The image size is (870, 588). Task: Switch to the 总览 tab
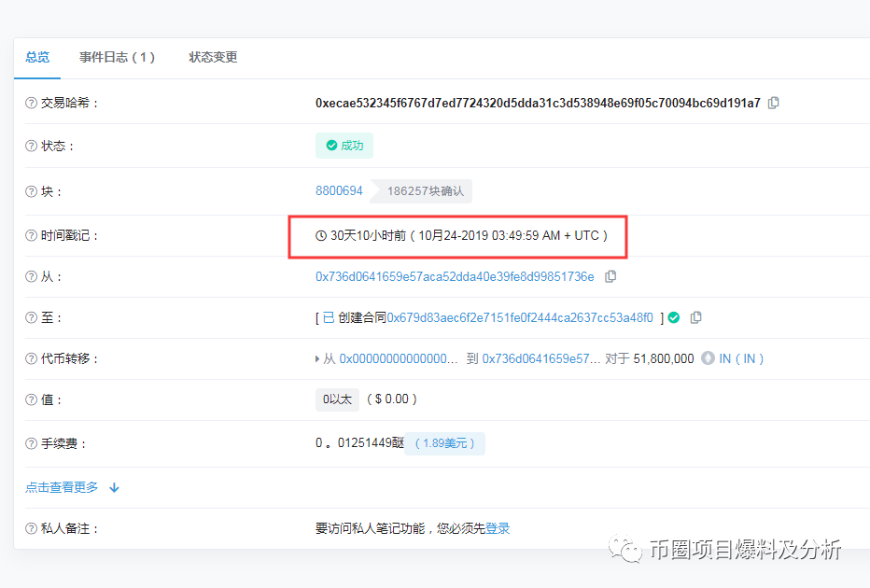click(37, 57)
